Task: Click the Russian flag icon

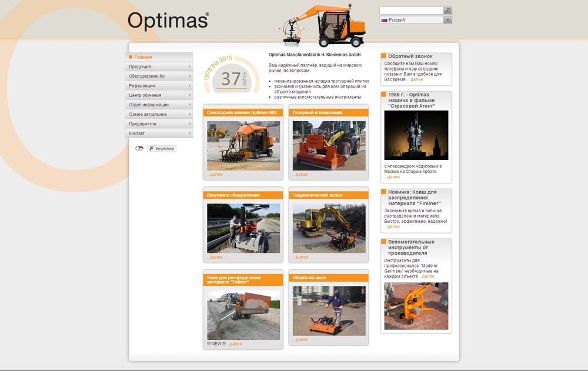Action: pyautogui.click(x=384, y=20)
